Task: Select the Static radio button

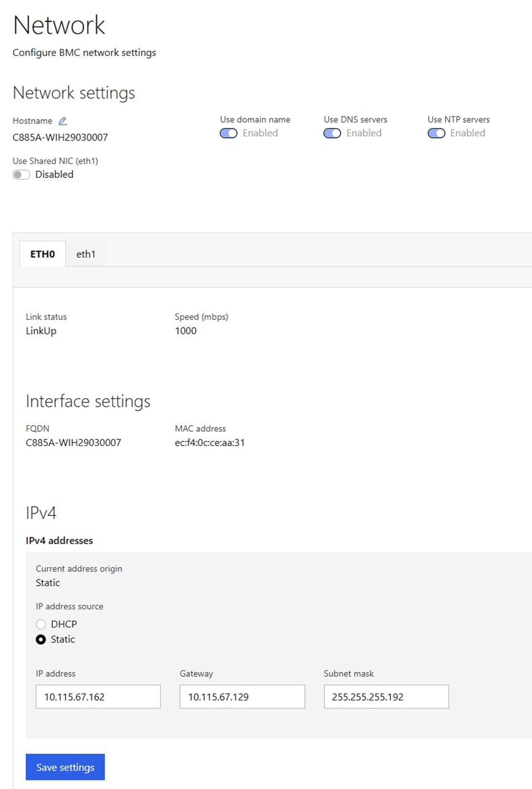Action: [x=40, y=639]
